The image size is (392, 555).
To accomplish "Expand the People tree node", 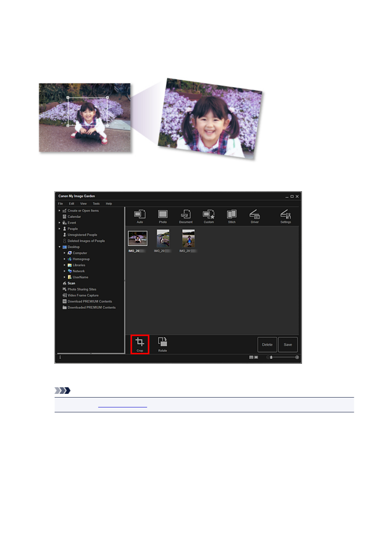I will coord(60,229).
